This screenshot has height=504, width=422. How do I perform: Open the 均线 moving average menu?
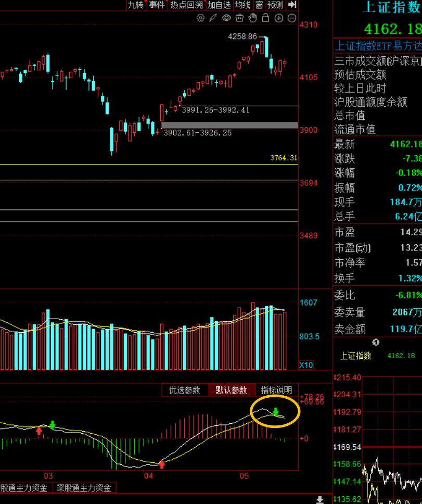click(x=243, y=5)
